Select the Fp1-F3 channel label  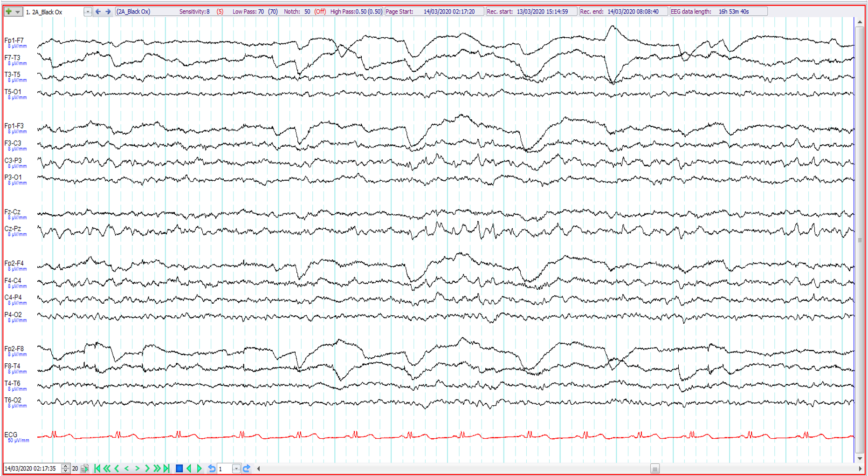coord(14,126)
